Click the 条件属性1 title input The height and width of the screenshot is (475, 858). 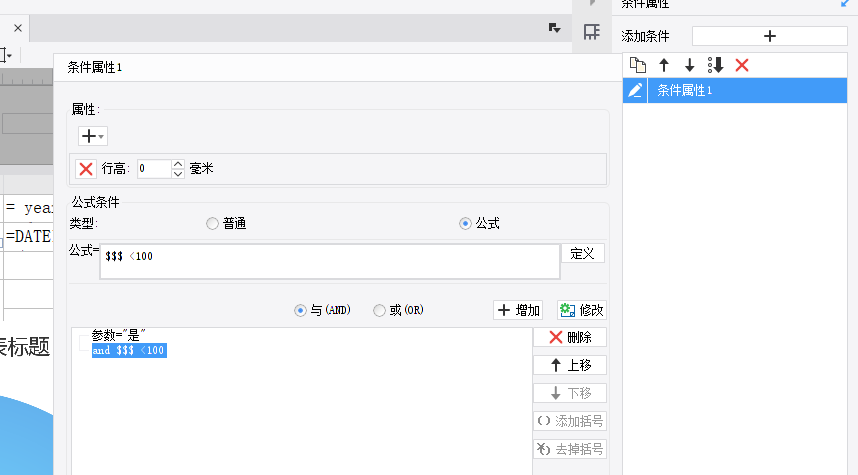pos(338,67)
